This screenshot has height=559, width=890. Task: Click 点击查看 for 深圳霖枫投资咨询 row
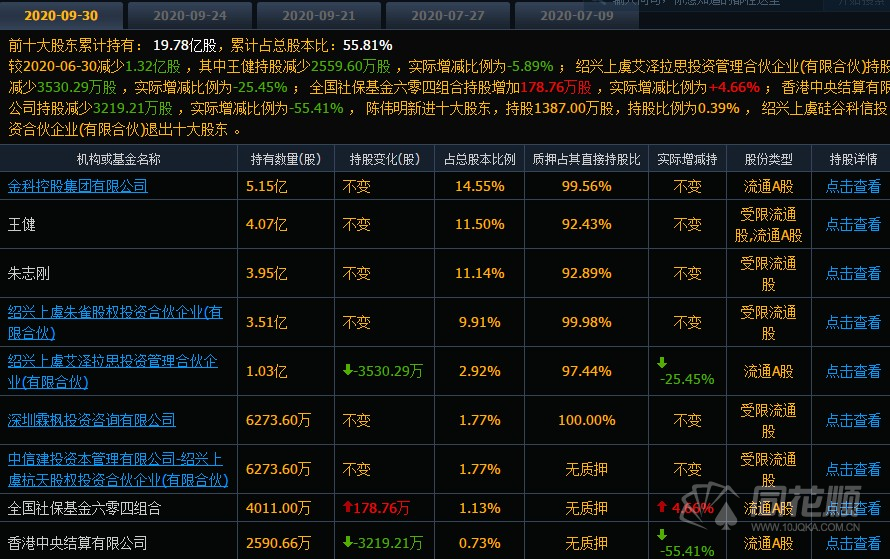tap(853, 420)
